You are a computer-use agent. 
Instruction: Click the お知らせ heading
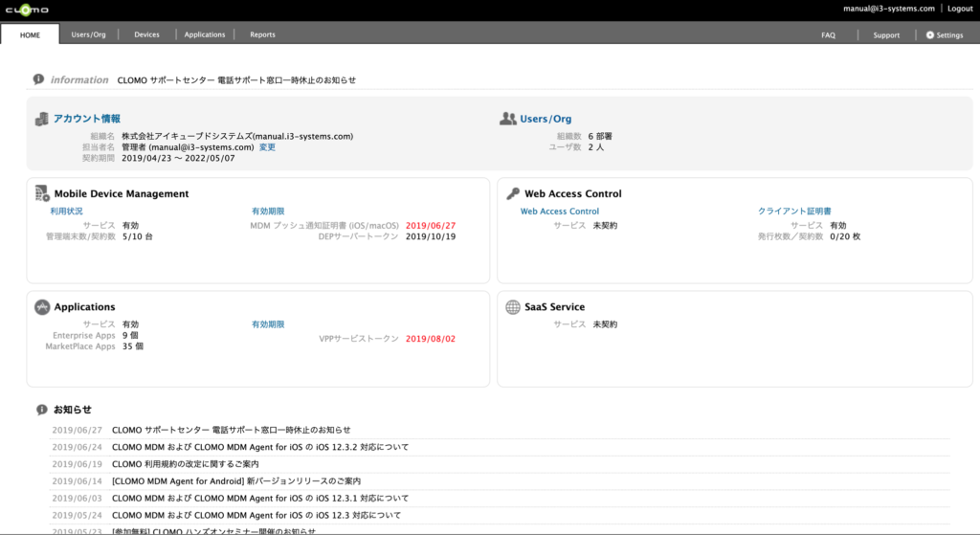tap(73, 410)
